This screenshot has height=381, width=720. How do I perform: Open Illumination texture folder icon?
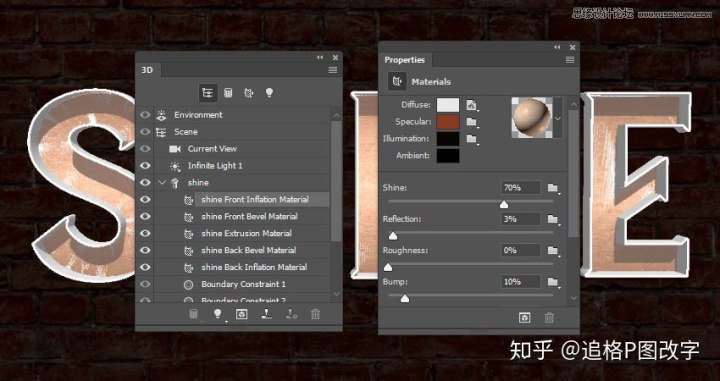[472, 139]
